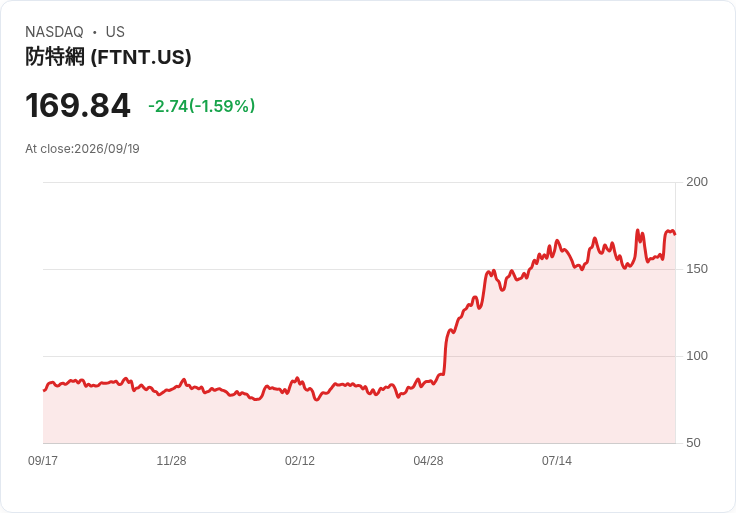Click the NASDAQ exchange label

coord(54,32)
